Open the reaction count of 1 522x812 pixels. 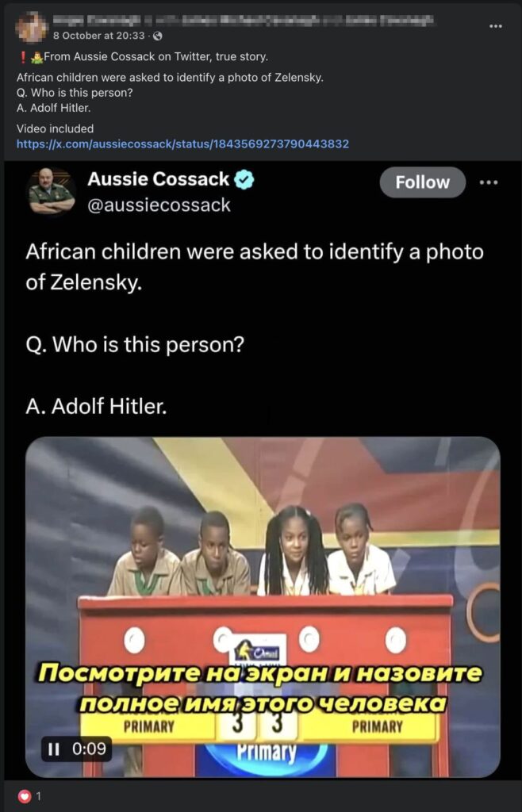tap(38, 797)
